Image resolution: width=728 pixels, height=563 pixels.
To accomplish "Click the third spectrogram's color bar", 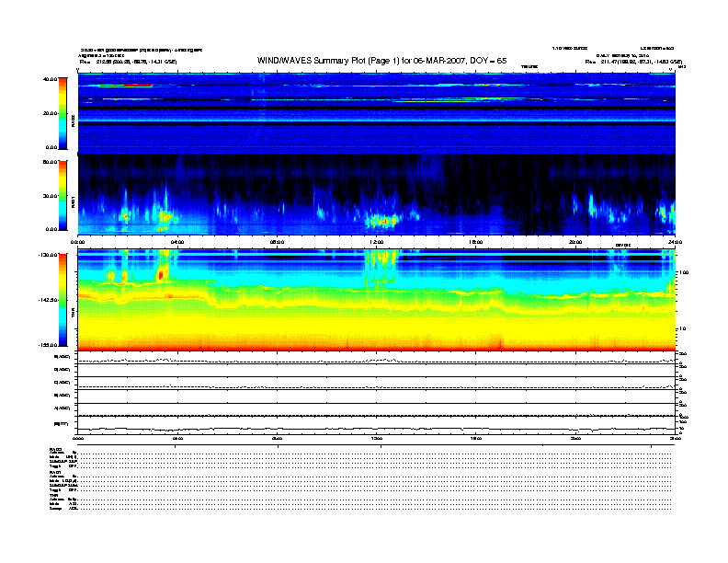I will click(63, 300).
